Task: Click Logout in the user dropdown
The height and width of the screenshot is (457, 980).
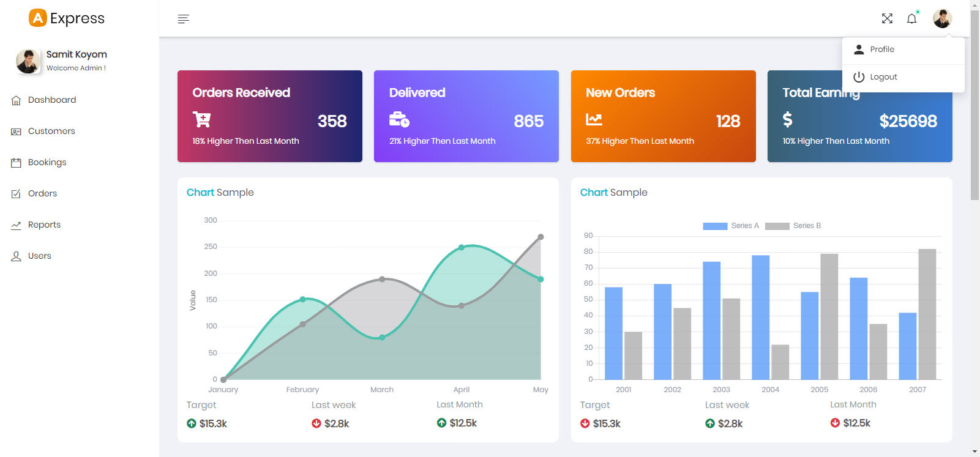Action: tap(903, 77)
